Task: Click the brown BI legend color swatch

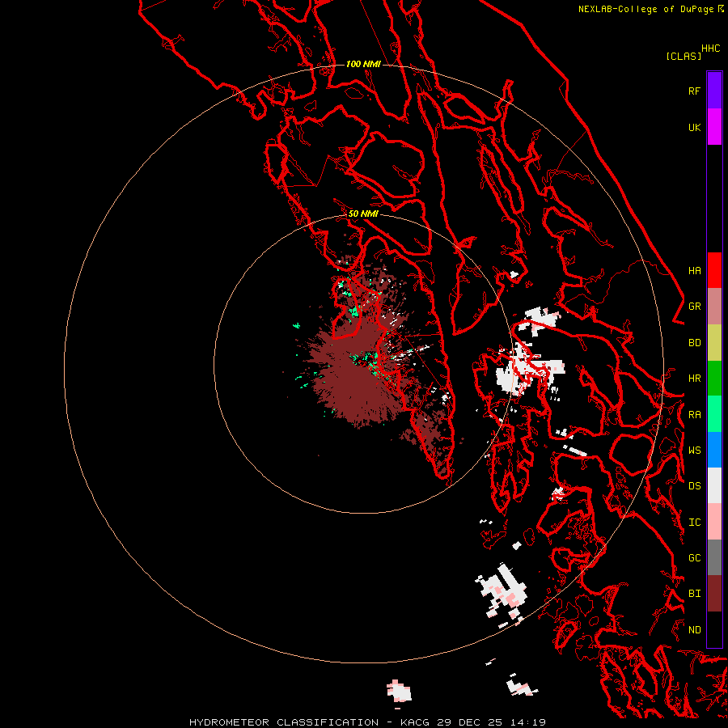Action: coord(714,594)
